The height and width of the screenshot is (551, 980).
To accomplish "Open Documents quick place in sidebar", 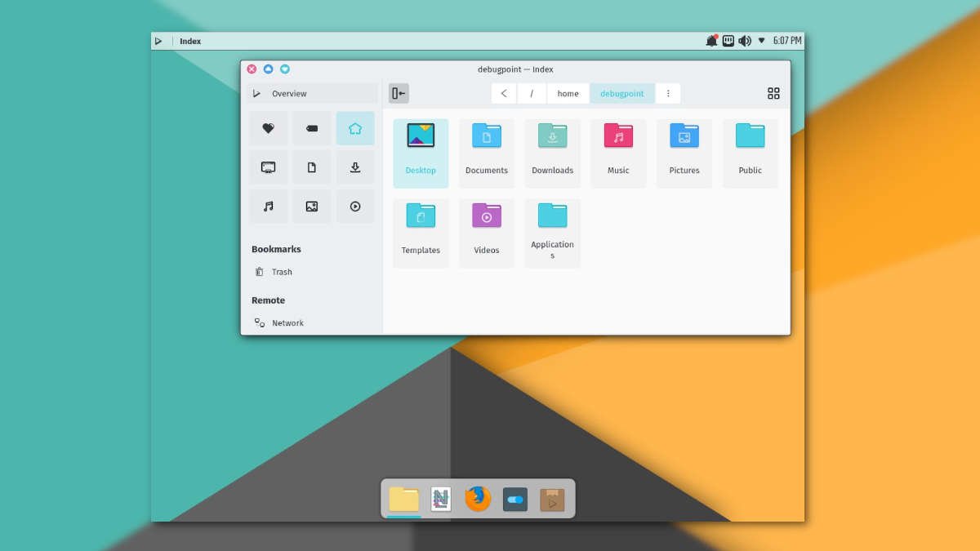I will pos(311,167).
